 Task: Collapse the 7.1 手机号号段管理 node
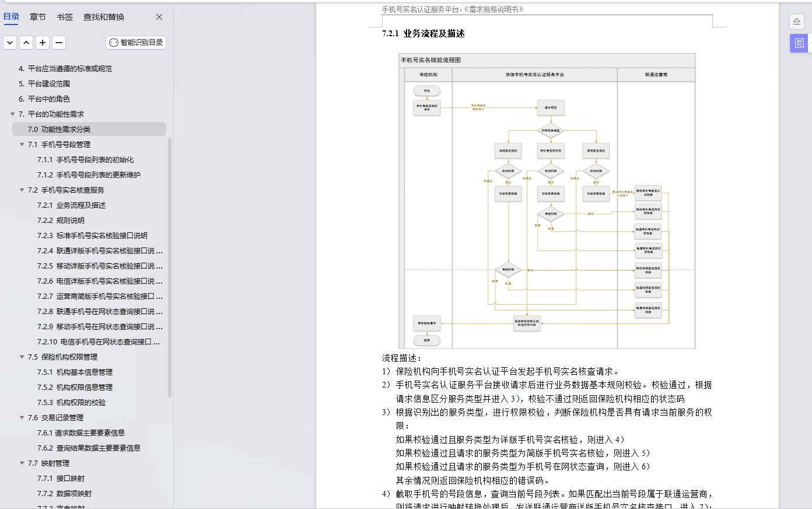point(22,144)
